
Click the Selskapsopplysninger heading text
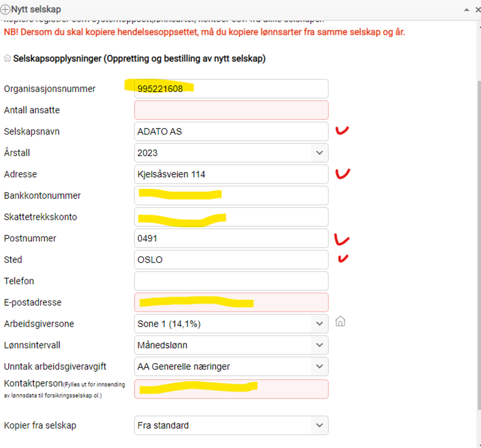pyautogui.click(x=139, y=58)
